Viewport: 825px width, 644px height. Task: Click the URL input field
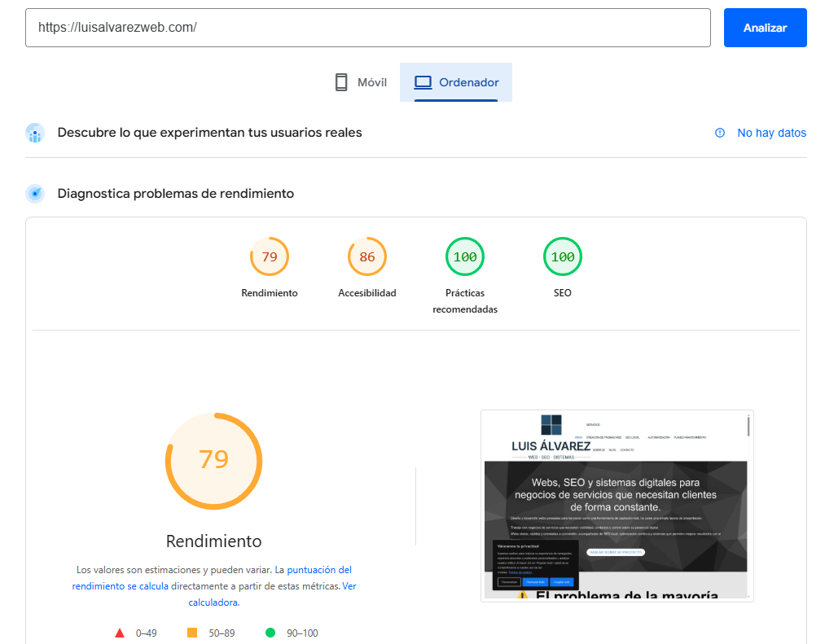pyautogui.click(x=367, y=28)
